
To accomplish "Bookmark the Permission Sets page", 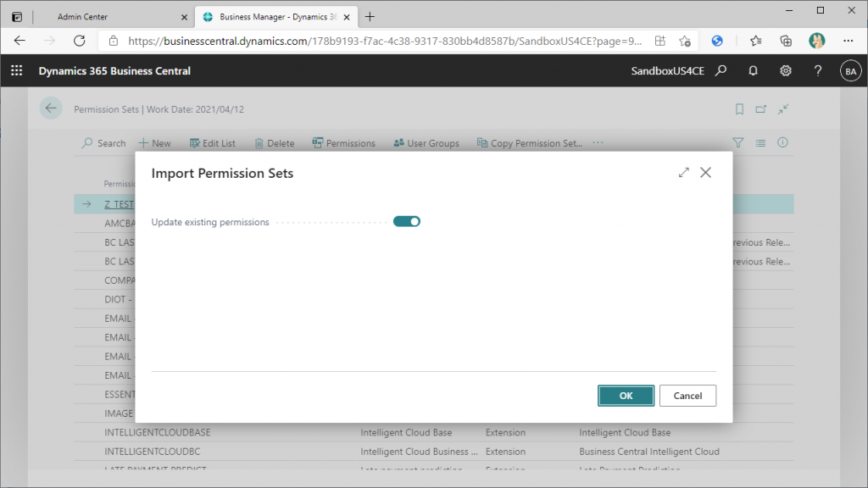I will pyautogui.click(x=739, y=109).
